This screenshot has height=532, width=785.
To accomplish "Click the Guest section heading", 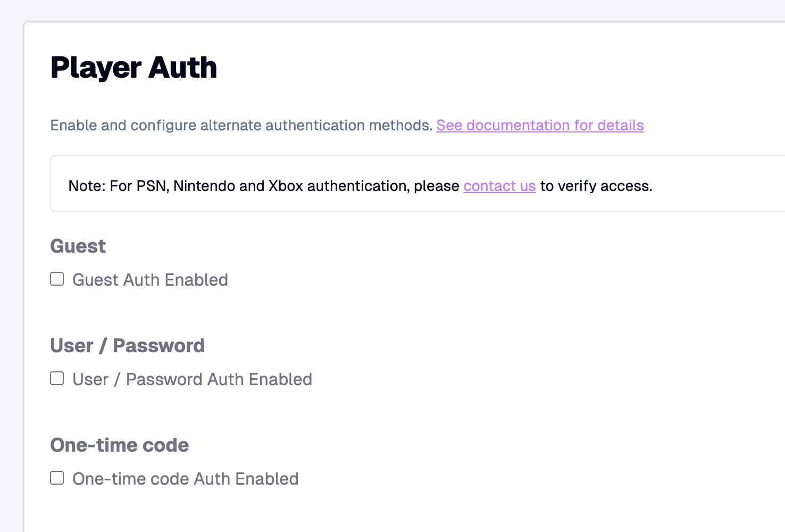I will (78, 246).
